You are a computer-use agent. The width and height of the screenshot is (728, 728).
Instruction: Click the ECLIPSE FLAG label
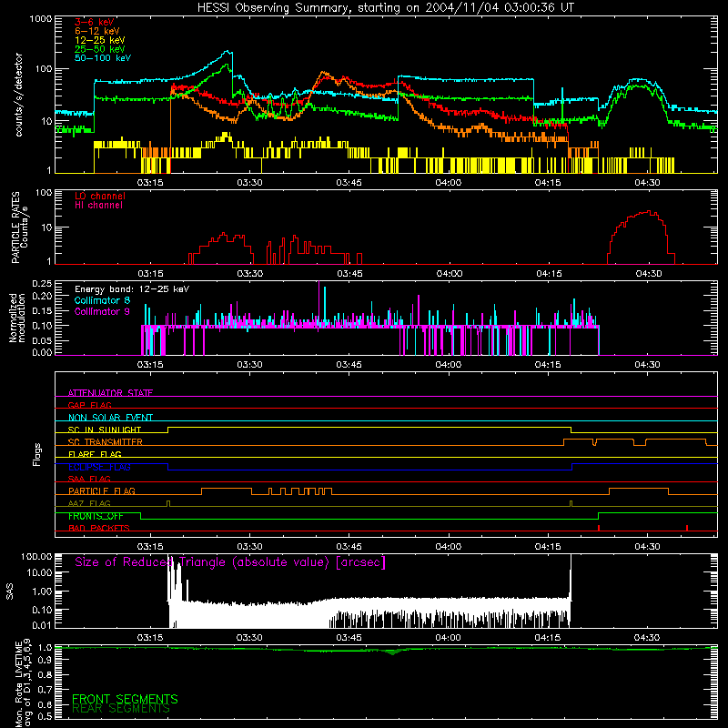click(99, 467)
